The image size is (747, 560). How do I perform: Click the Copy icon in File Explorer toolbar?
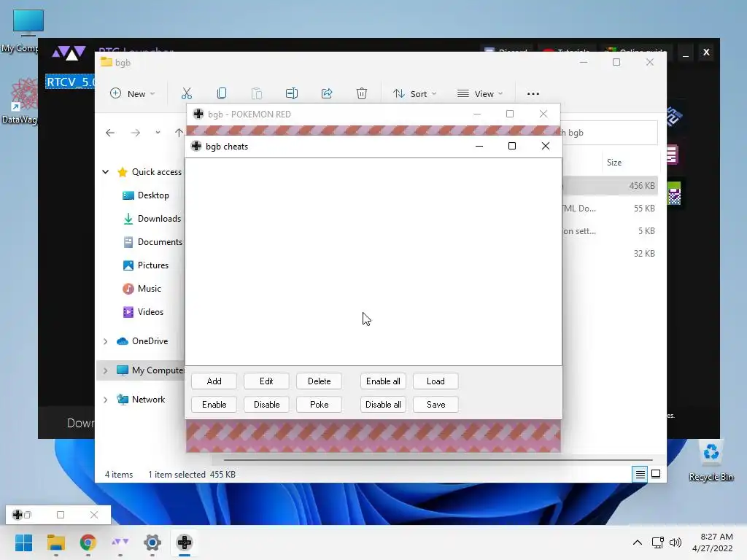(x=222, y=93)
